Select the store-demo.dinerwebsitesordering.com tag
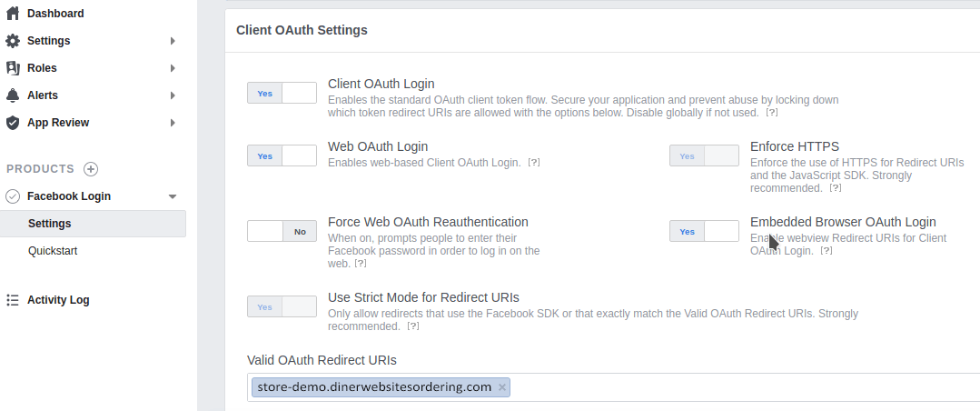The height and width of the screenshot is (411, 980). pos(374,387)
